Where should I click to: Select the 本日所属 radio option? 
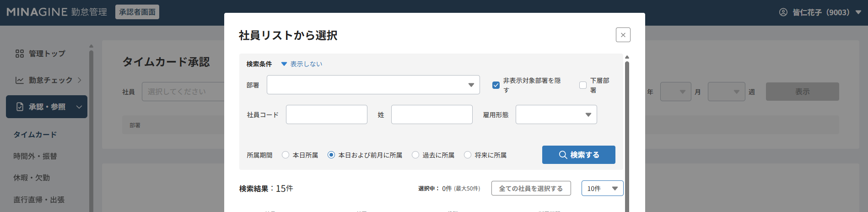coord(286,155)
